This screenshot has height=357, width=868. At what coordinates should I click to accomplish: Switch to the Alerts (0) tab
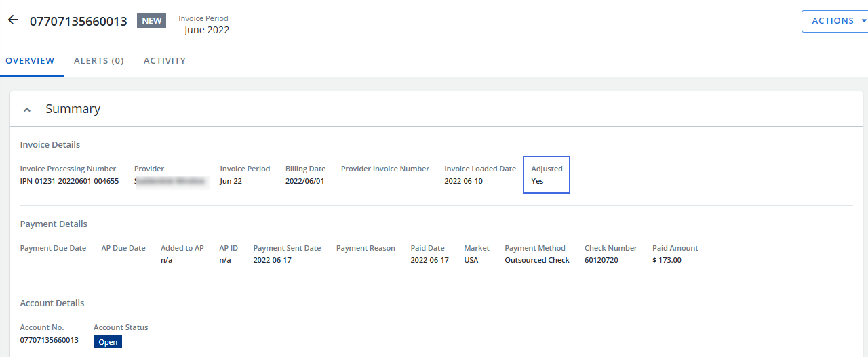tap(99, 61)
